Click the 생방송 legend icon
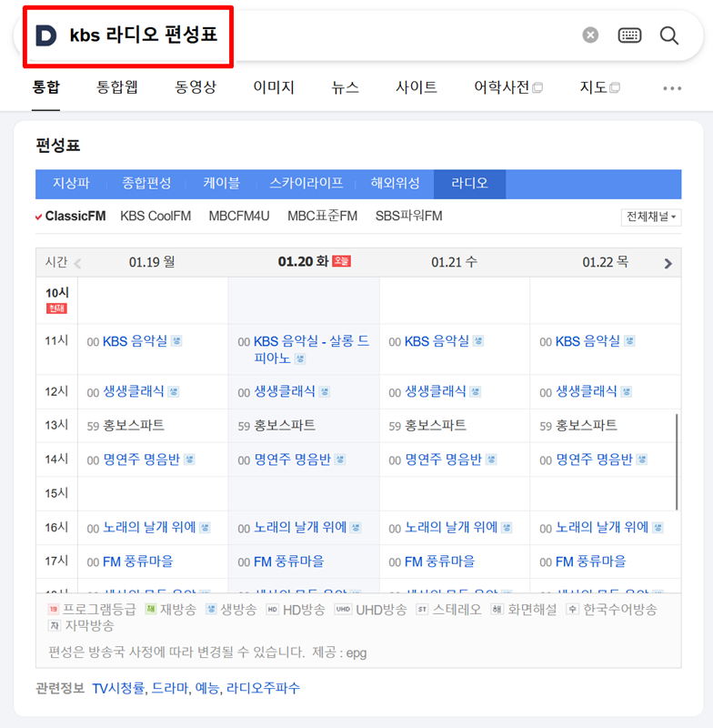This screenshot has width=713, height=728. (x=211, y=609)
